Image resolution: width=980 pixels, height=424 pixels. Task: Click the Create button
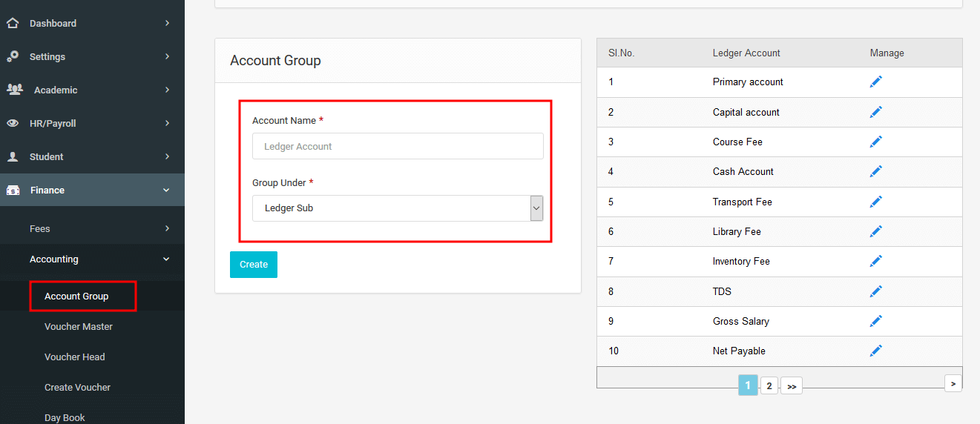click(x=254, y=265)
